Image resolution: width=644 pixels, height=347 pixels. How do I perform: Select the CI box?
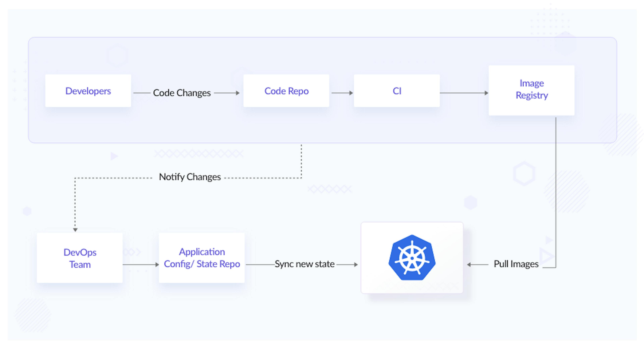[397, 91]
